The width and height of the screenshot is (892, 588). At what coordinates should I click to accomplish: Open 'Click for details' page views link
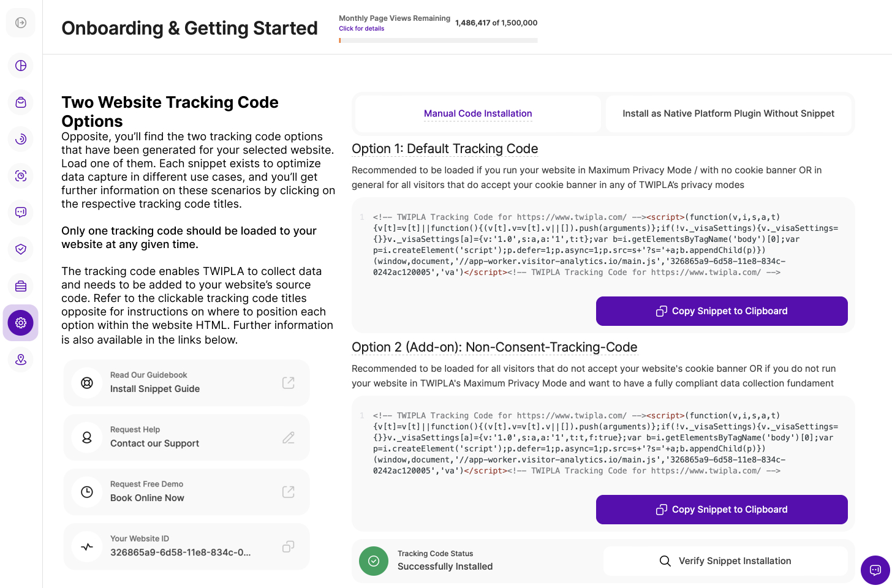coord(361,29)
